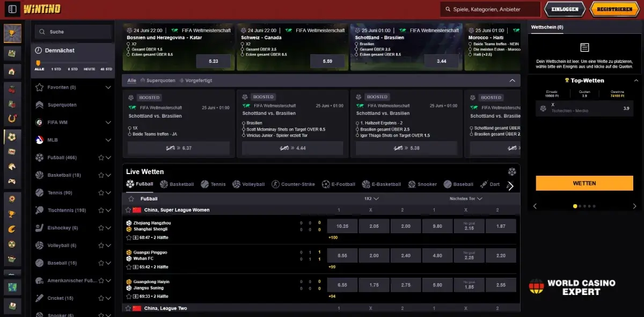
Task: Select the Snooker live tab
Action: (422, 184)
